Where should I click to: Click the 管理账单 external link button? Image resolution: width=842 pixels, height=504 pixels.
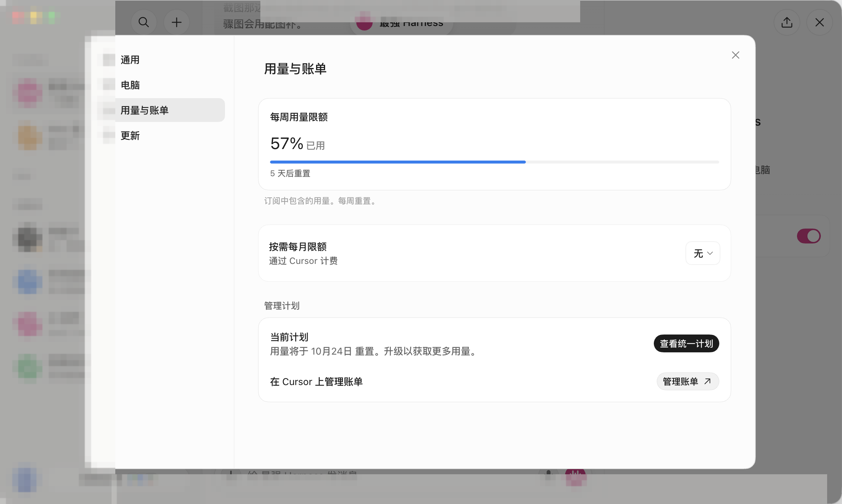(687, 381)
